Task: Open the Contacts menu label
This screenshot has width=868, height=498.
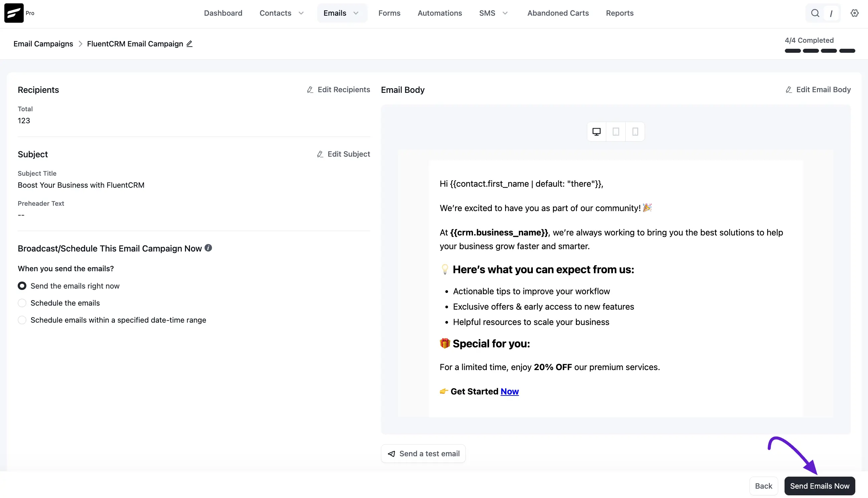Action: [x=275, y=13]
